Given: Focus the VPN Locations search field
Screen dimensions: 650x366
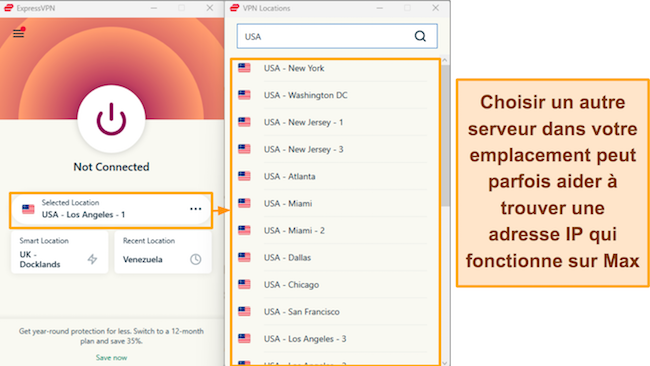Looking at the screenshot, I should pyautogui.click(x=337, y=36).
